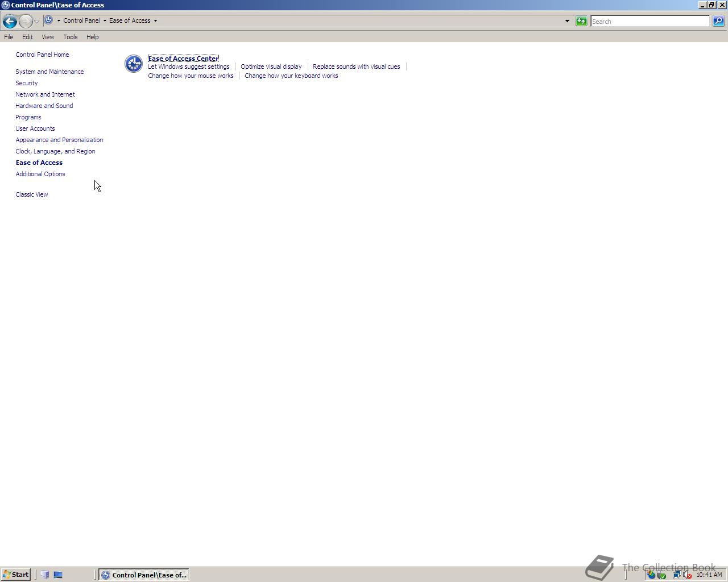Open the File menu
The height and width of the screenshot is (582, 728).
tap(9, 37)
